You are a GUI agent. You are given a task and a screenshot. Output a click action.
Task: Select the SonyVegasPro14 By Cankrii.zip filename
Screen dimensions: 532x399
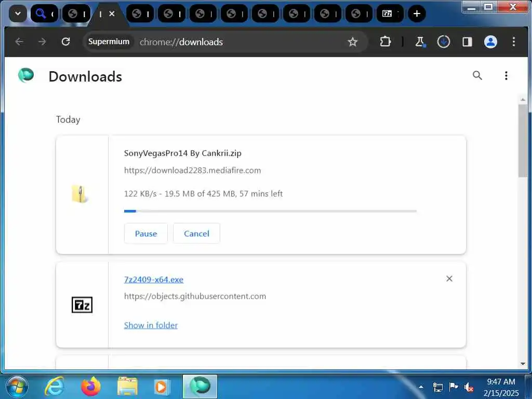(182, 153)
